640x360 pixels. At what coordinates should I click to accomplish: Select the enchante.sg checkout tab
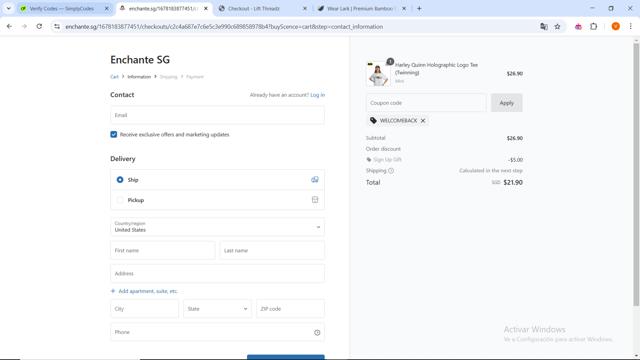(163, 8)
